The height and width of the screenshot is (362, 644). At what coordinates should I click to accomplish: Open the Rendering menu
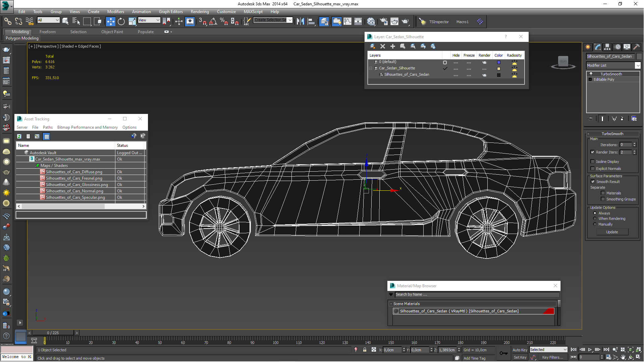200,11
